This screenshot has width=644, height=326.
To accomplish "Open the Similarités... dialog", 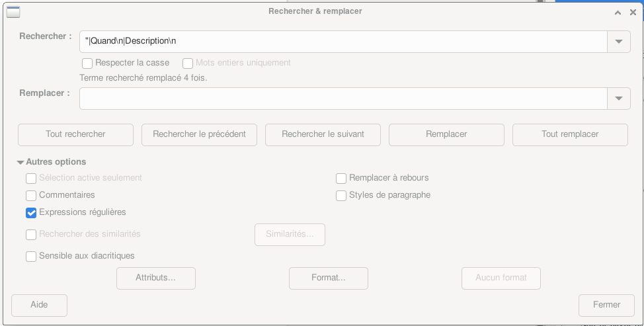I will click(x=290, y=235).
